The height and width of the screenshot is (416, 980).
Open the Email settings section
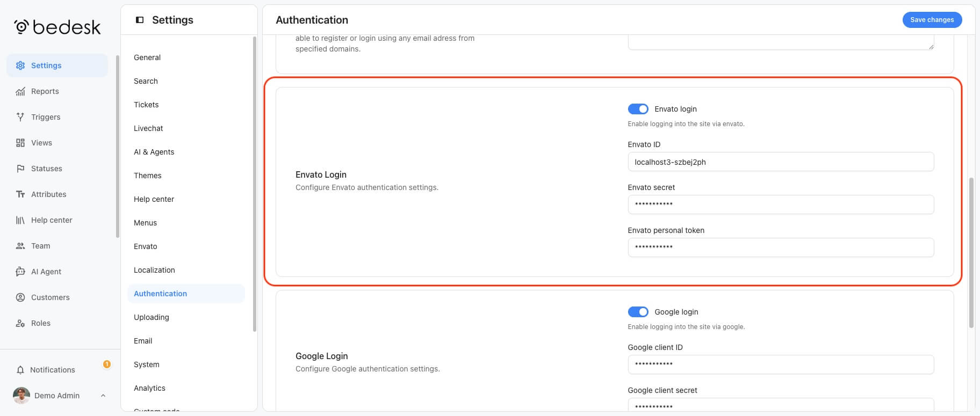pyautogui.click(x=186, y=341)
